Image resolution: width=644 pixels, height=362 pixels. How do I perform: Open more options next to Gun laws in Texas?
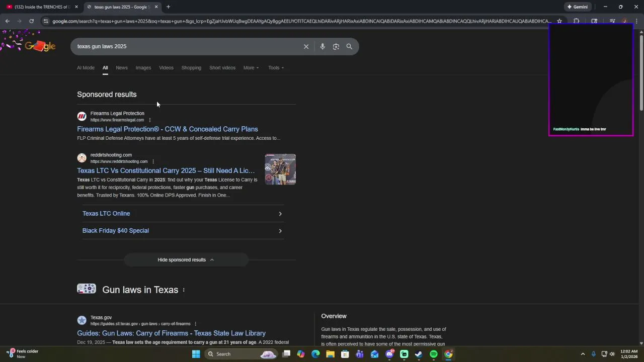184,290
